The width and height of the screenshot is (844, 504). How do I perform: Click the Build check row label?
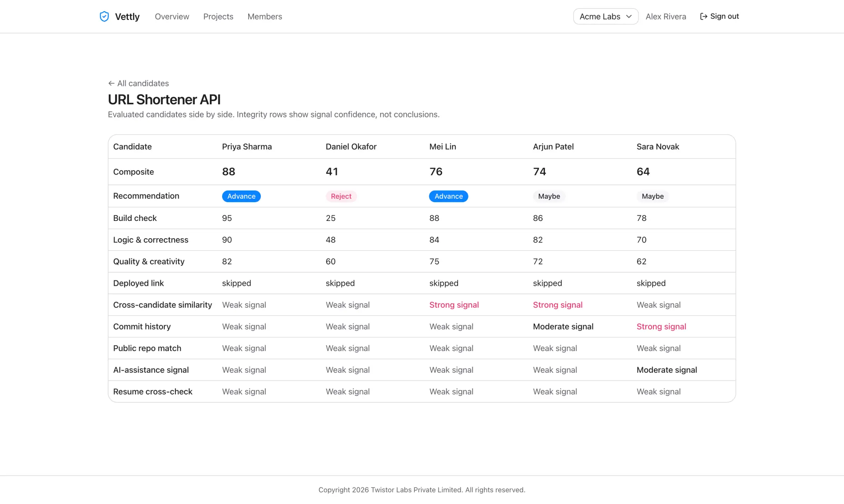coord(135,218)
